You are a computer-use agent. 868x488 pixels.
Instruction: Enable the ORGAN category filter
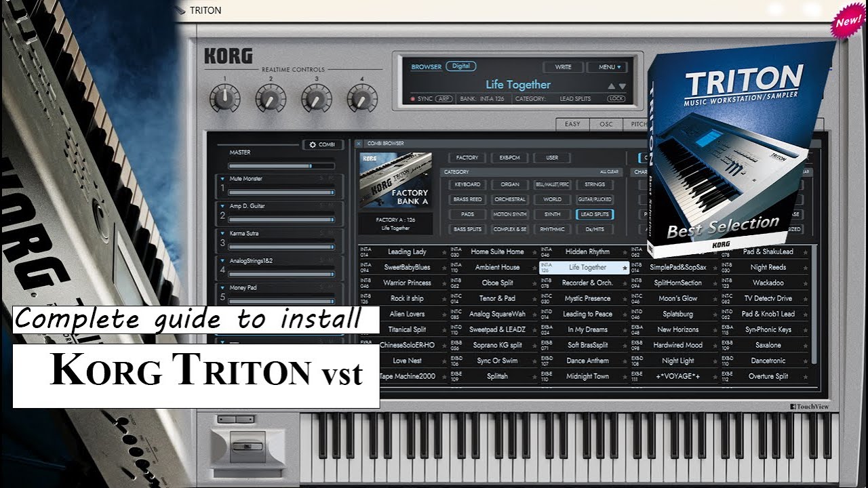[510, 184]
